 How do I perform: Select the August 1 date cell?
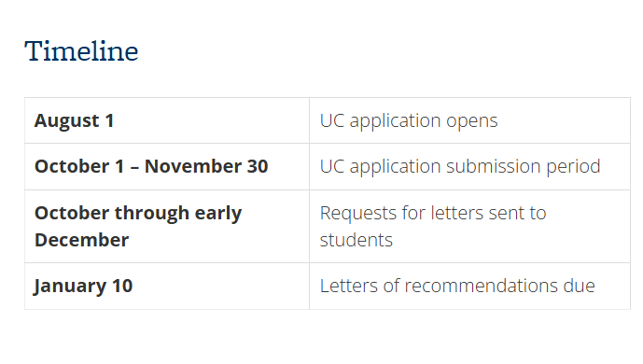167,120
